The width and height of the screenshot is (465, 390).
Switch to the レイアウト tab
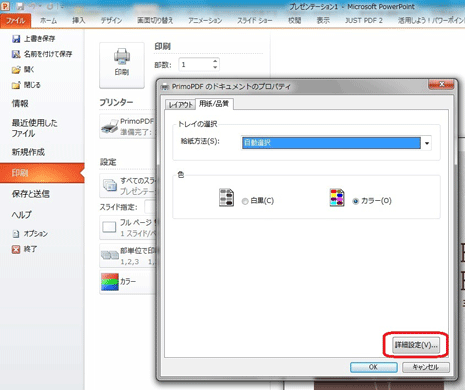click(180, 105)
